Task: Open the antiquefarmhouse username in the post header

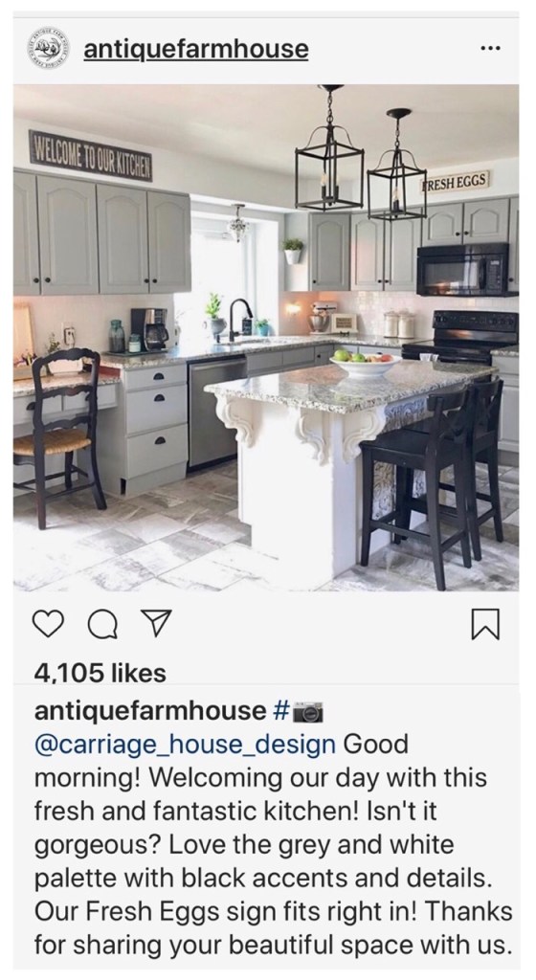Action: tap(196, 50)
